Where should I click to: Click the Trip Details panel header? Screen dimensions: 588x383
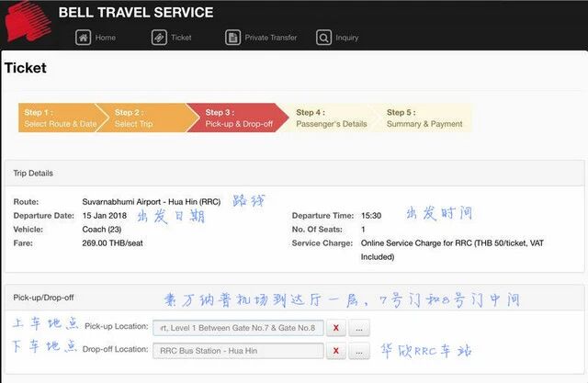294,174
